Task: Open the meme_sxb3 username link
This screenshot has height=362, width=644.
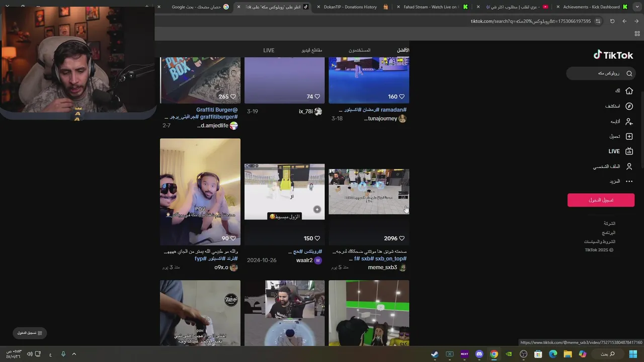Action: tap(382, 267)
